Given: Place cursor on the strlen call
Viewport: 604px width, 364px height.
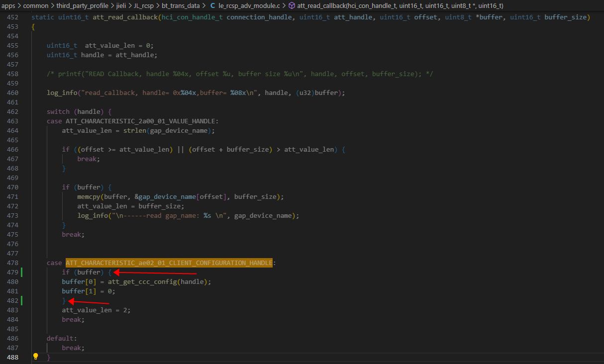Looking at the screenshot, I should [135, 130].
